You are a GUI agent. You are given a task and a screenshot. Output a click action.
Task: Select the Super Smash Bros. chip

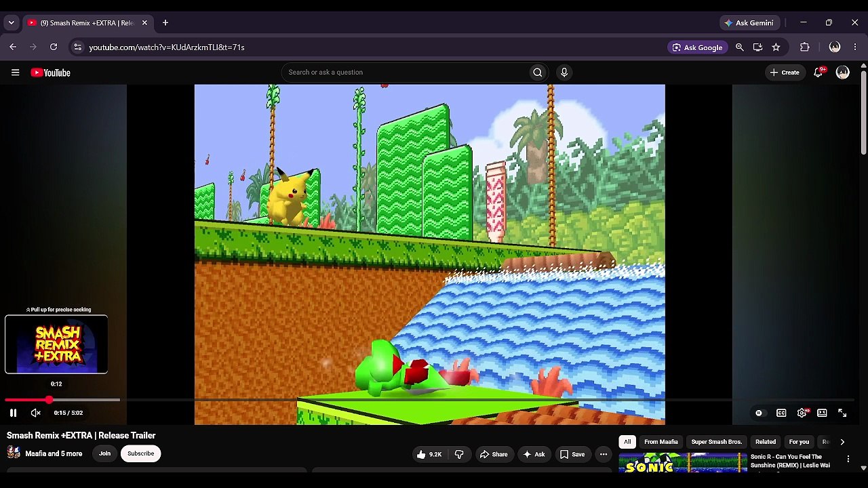coord(717,442)
